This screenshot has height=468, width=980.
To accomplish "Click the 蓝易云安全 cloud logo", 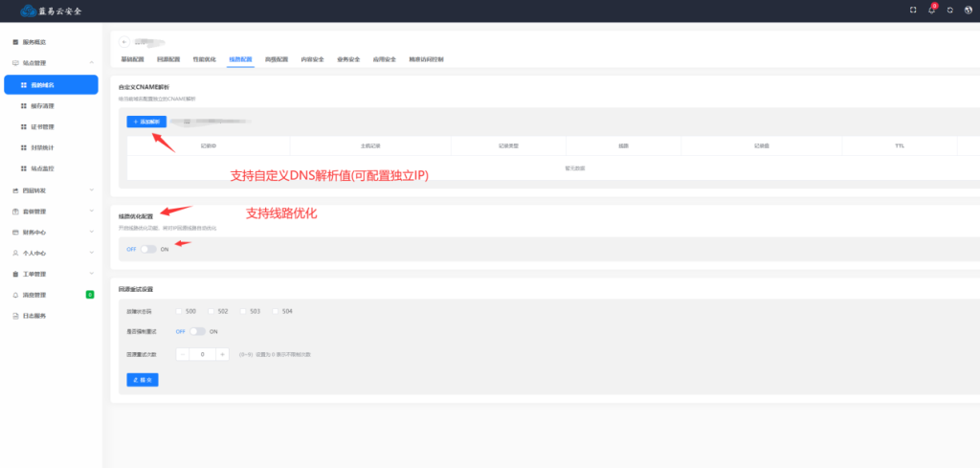I will tap(29, 11).
